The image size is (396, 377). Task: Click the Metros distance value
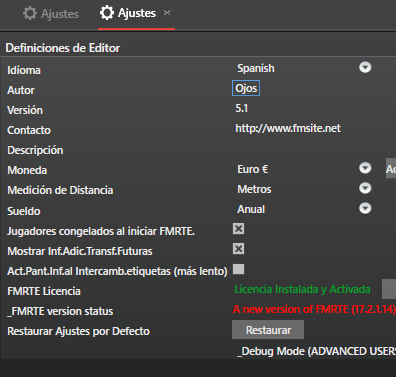(254, 189)
